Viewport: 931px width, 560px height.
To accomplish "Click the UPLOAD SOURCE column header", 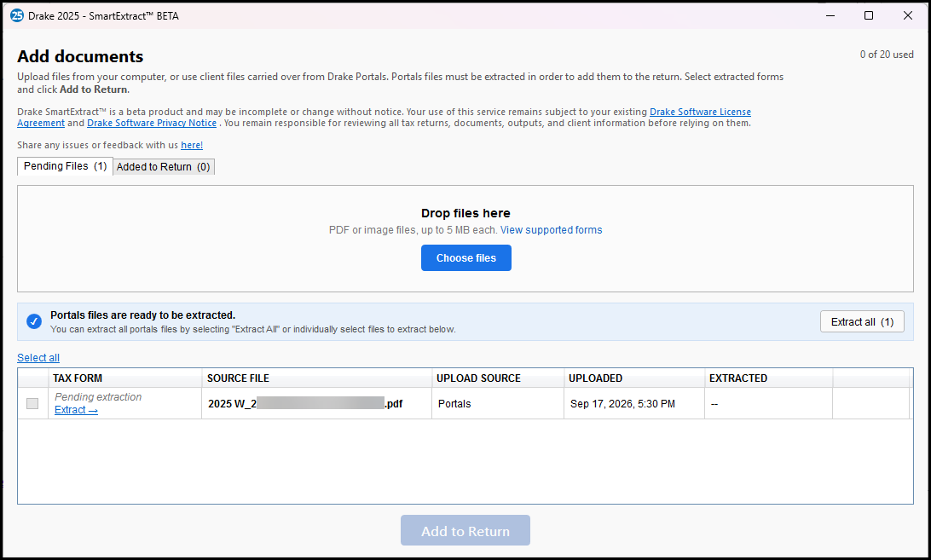I will 498,378.
